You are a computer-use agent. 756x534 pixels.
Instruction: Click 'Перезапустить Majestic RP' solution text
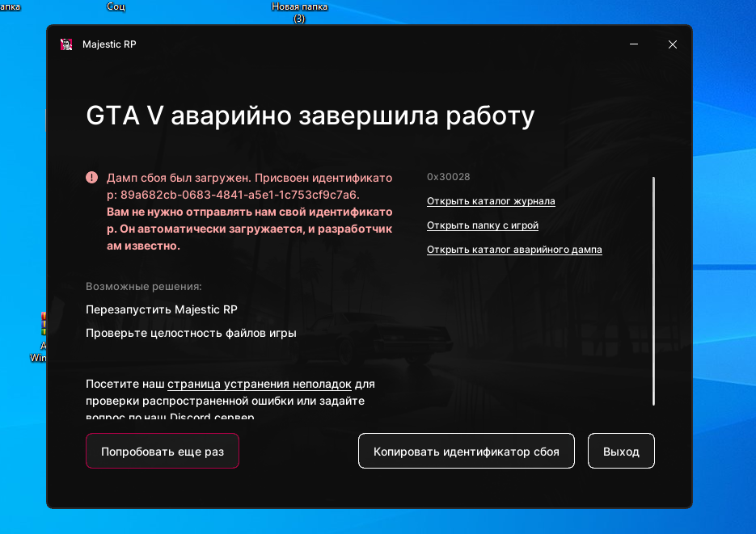pyautogui.click(x=162, y=309)
